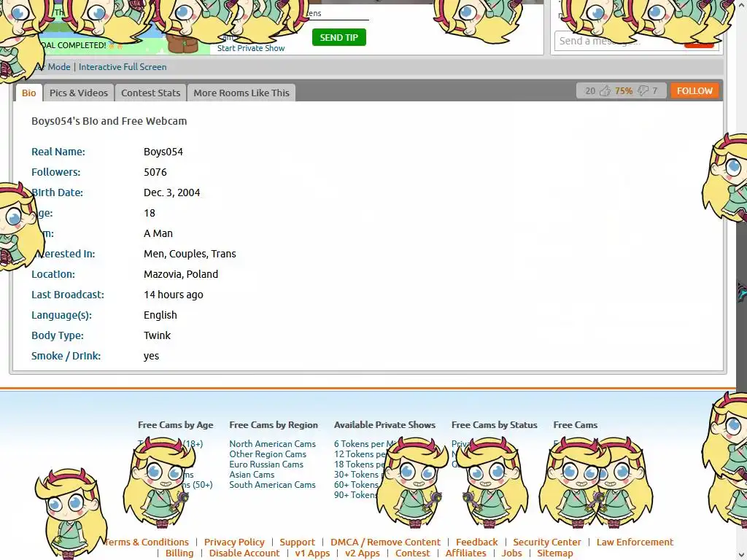Screen dimensions: 747x560
Task: Click the orange FOLLOW button
Action: [x=694, y=91]
